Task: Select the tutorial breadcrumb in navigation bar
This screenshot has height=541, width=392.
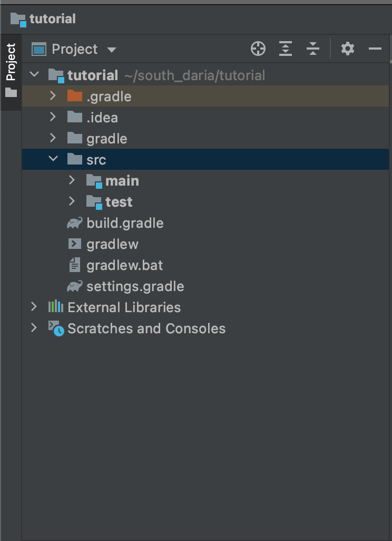Action: 52,19
